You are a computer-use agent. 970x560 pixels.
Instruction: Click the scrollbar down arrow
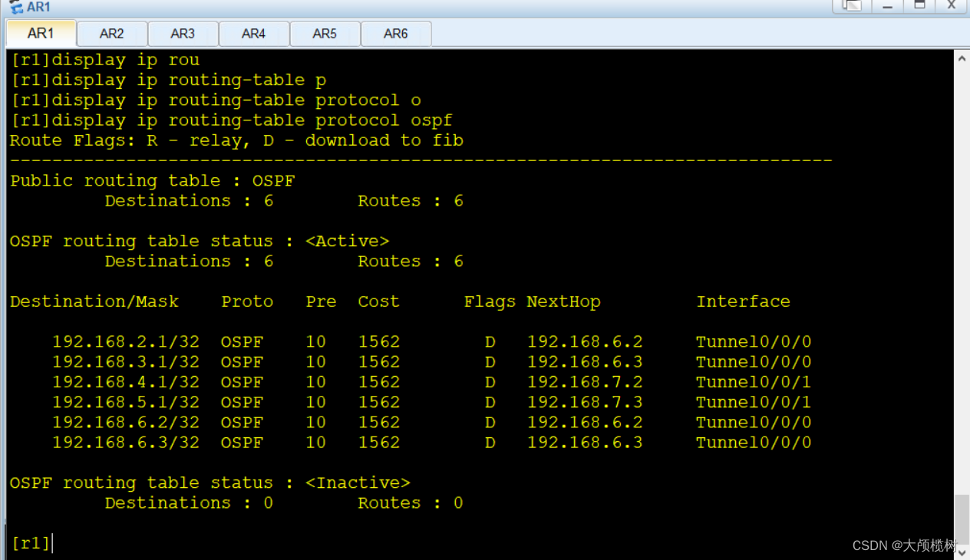(x=962, y=552)
